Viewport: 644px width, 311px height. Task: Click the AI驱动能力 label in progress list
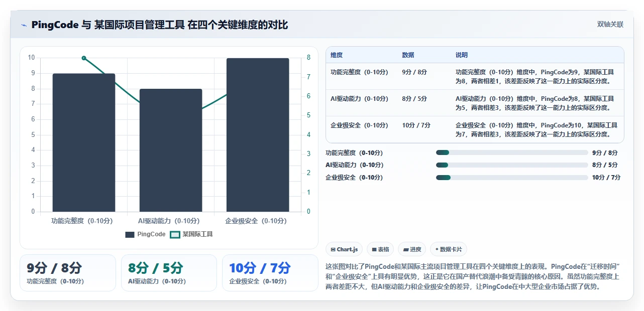354,165
